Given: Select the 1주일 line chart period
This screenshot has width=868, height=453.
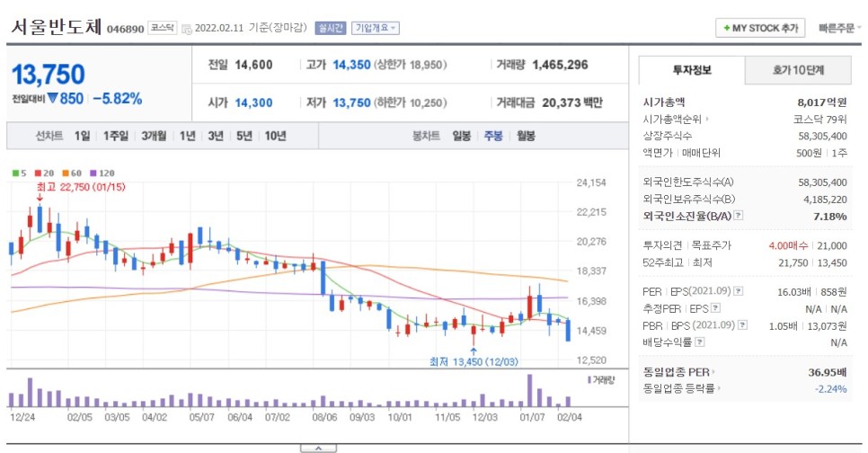Looking at the screenshot, I should tap(116, 136).
